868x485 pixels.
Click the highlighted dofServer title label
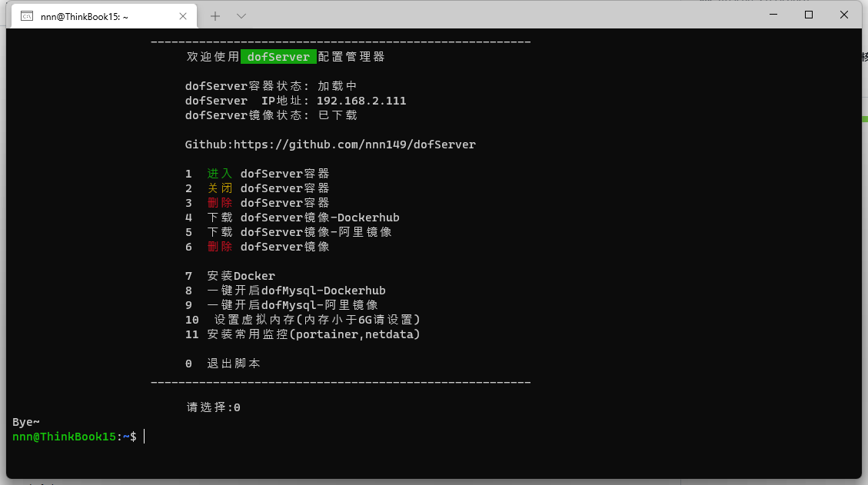[278, 56]
